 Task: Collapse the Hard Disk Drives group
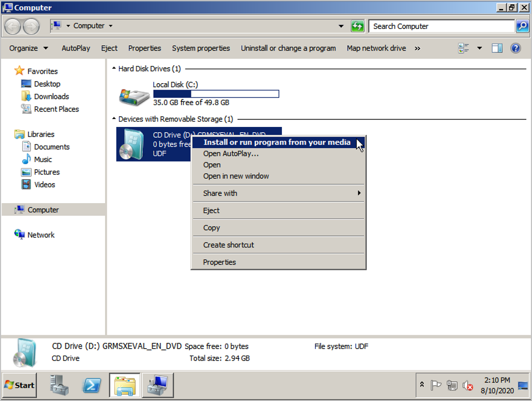(114, 68)
